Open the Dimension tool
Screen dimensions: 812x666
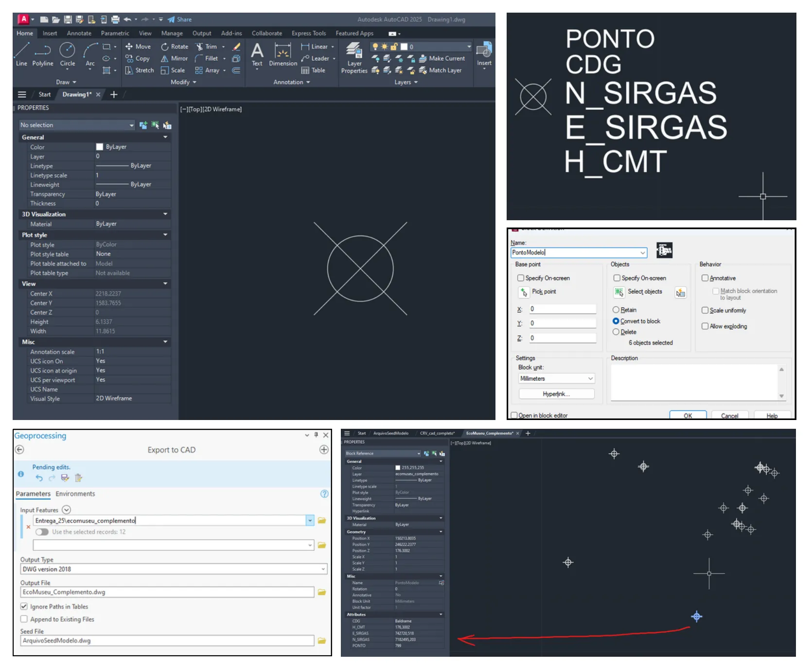coord(283,54)
